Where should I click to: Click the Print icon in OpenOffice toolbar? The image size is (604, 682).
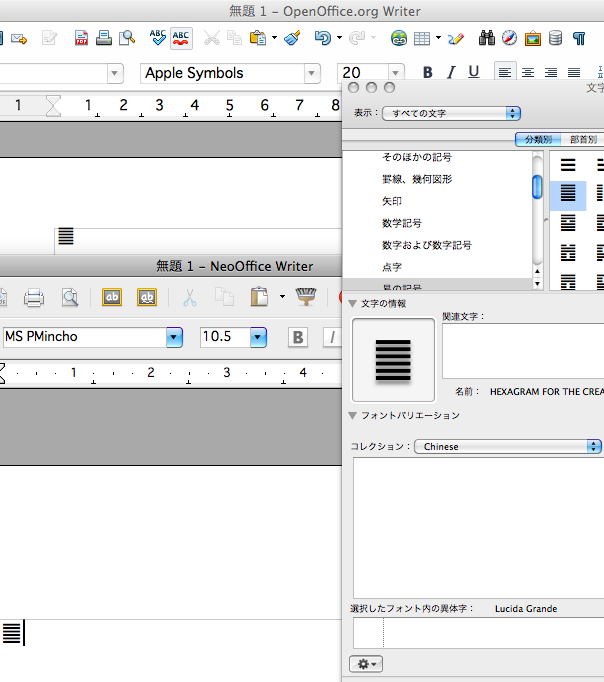click(x=103, y=38)
